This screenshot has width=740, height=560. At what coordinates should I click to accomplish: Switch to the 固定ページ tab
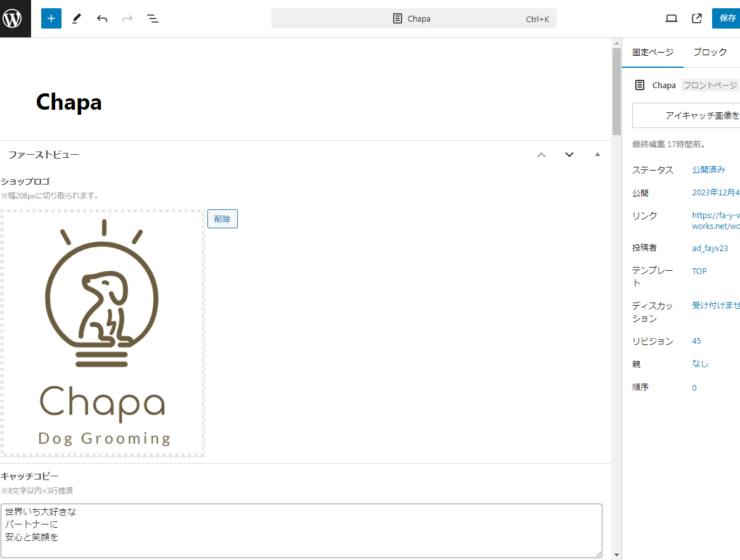pyautogui.click(x=652, y=53)
